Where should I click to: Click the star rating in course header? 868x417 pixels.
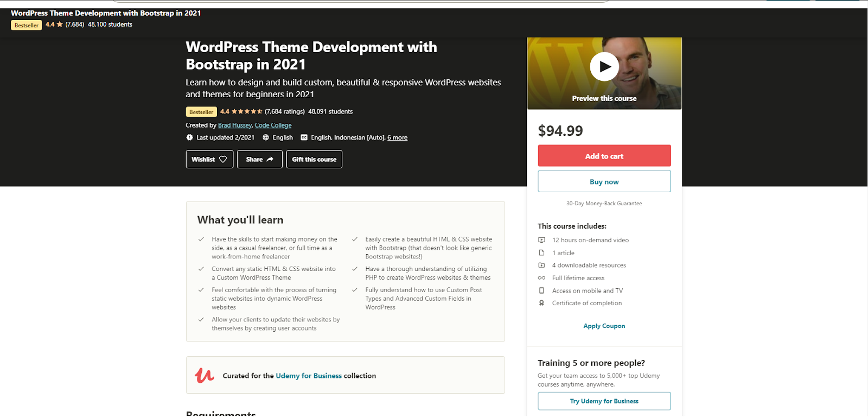pyautogui.click(x=246, y=111)
